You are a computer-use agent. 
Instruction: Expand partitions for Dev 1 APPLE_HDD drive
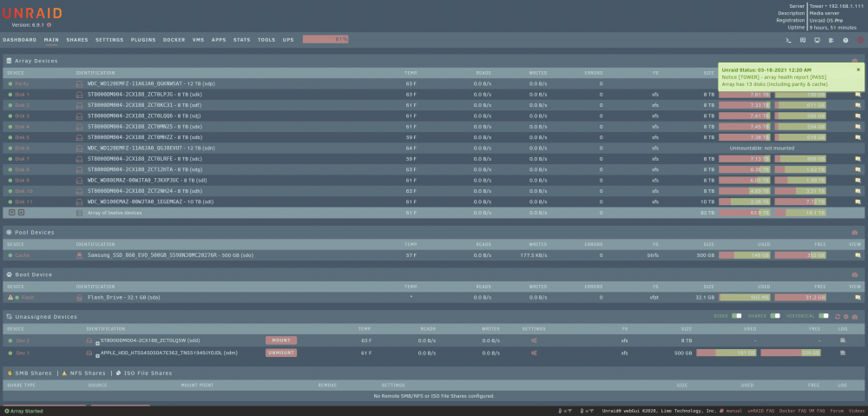[97, 356]
